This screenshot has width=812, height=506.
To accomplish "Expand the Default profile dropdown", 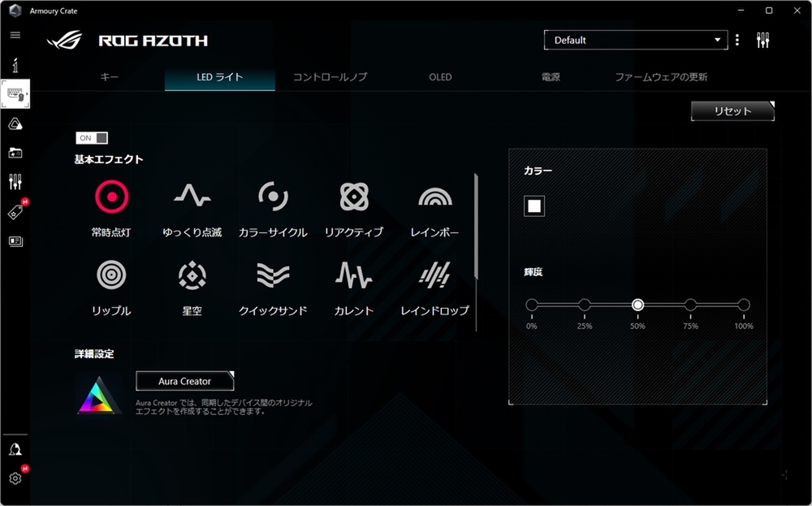I will (636, 40).
